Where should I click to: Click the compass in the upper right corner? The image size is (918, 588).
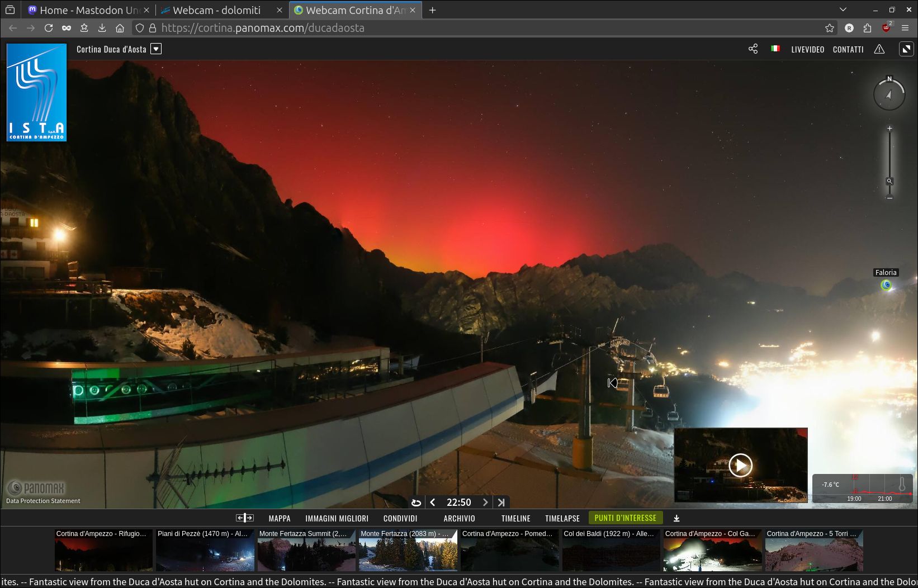click(x=888, y=94)
